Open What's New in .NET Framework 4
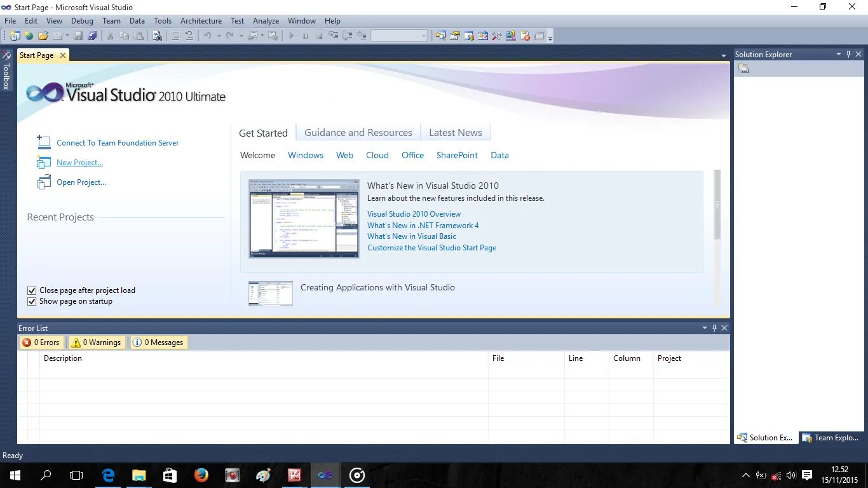This screenshot has width=868, height=488. point(423,226)
